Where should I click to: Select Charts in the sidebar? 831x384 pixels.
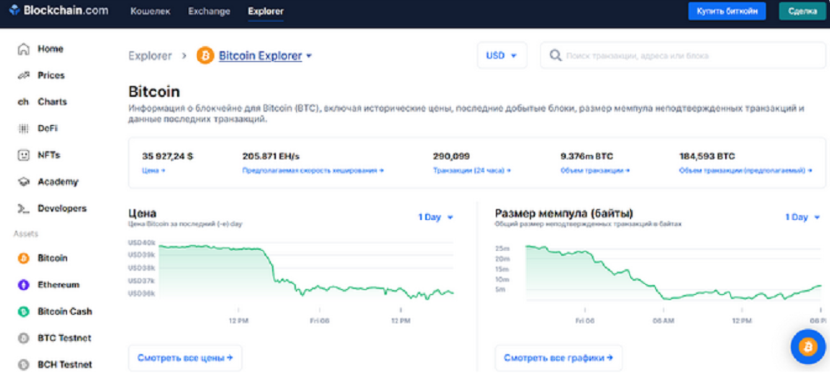tap(52, 102)
